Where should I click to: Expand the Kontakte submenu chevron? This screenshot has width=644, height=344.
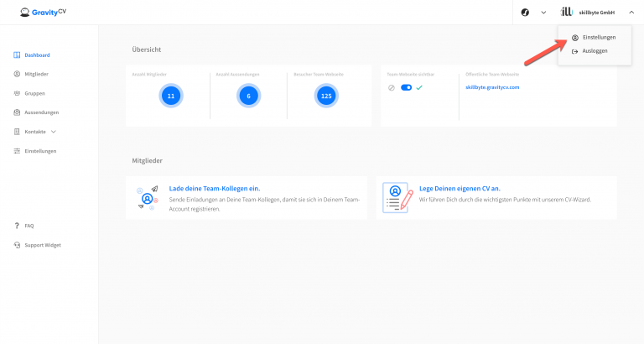pyautogui.click(x=54, y=132)
